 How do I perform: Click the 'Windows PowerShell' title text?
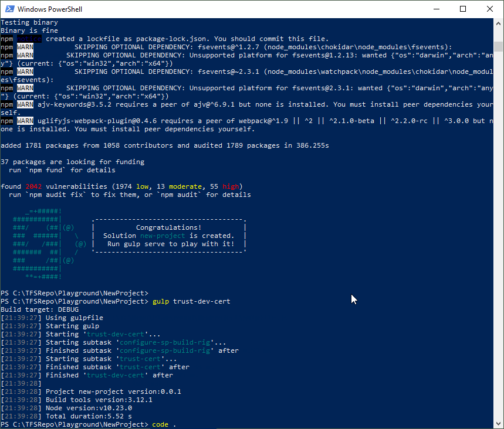(50, 9)
